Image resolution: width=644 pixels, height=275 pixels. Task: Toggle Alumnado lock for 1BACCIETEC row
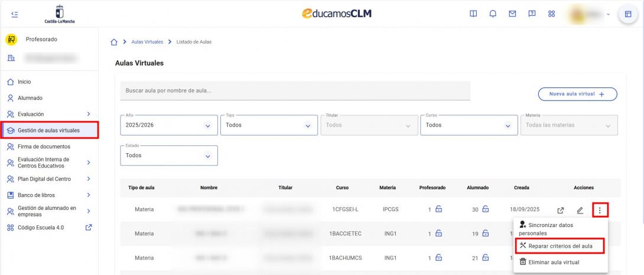(483, 234)
